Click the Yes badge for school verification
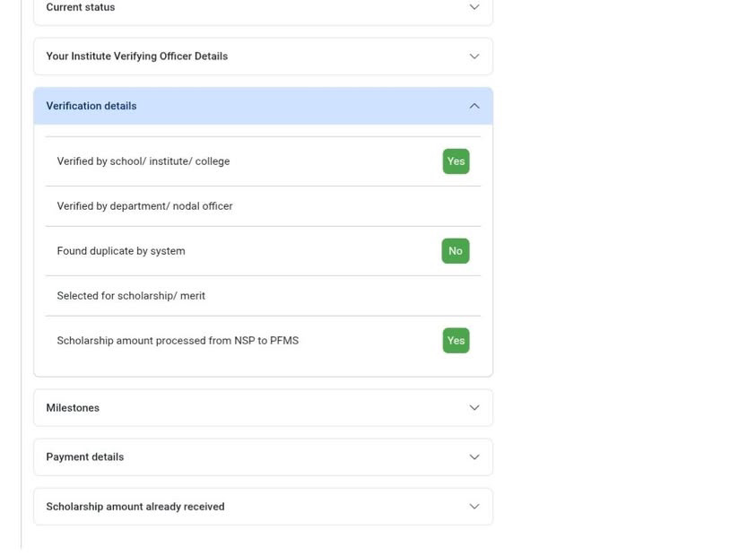Screen dimensions: 756x556 [x=456, y=161]
